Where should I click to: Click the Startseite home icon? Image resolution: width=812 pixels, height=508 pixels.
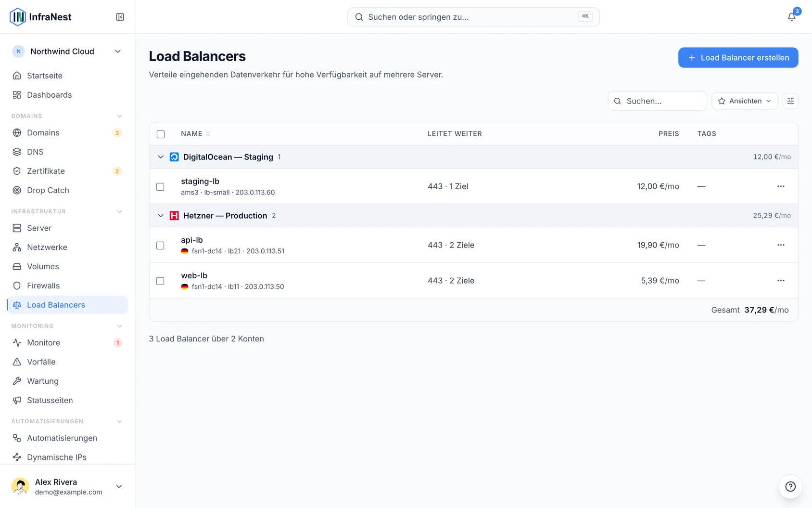click(17, 76)
